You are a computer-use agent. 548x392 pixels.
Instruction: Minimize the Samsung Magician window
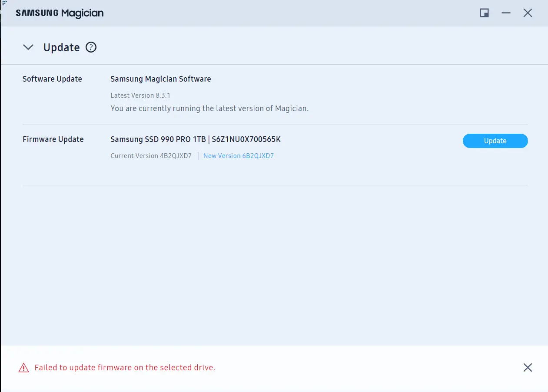(x=506, y=13)
